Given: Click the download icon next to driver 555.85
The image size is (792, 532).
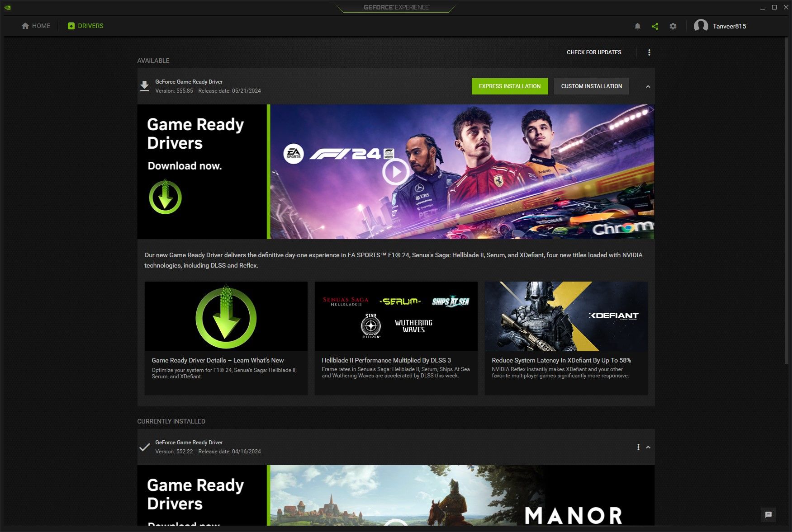Looking at the screenshot, I should (144, 86).
